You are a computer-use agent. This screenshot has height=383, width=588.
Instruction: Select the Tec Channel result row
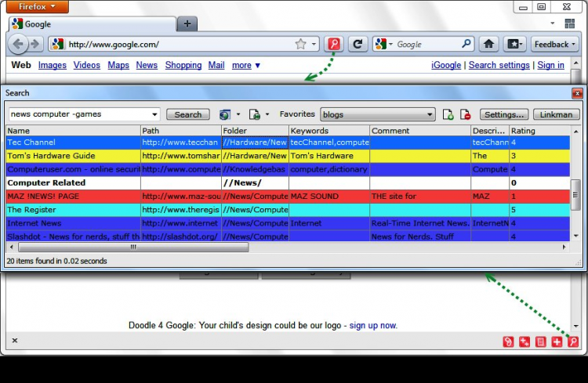(x=288, y=143)
